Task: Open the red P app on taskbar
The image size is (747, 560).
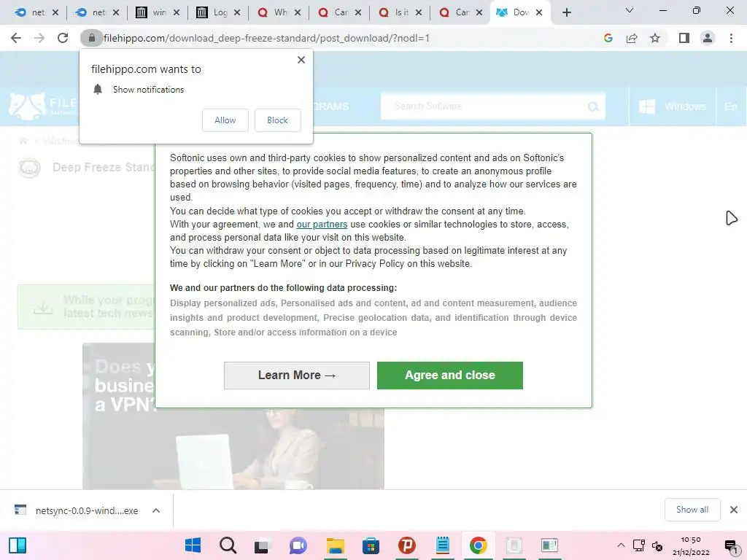Action: tap(407, 545)
